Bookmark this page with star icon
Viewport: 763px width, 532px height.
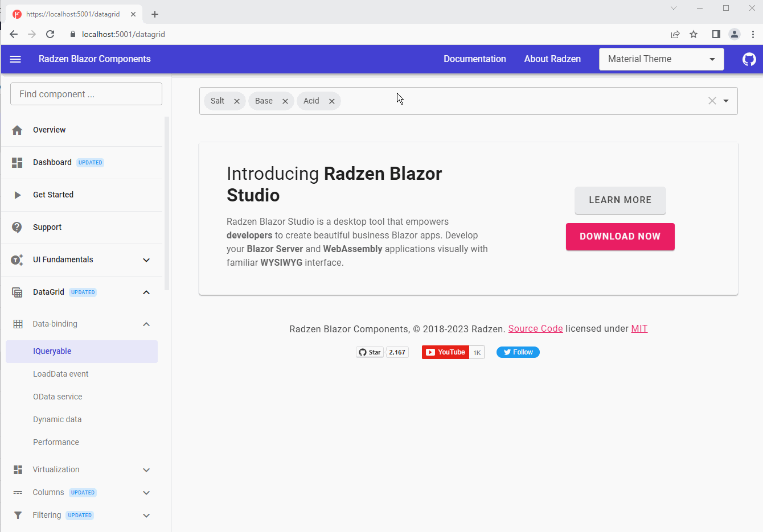point(694,34)
